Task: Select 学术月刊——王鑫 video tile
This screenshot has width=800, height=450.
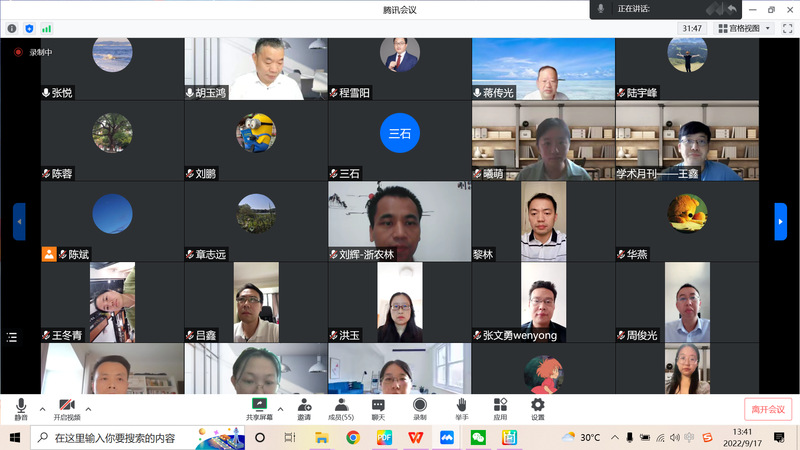Action: pos(687,141)
